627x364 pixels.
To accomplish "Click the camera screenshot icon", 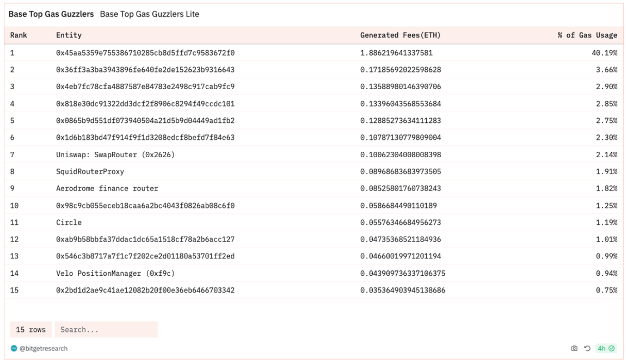I will click(574, 348).
